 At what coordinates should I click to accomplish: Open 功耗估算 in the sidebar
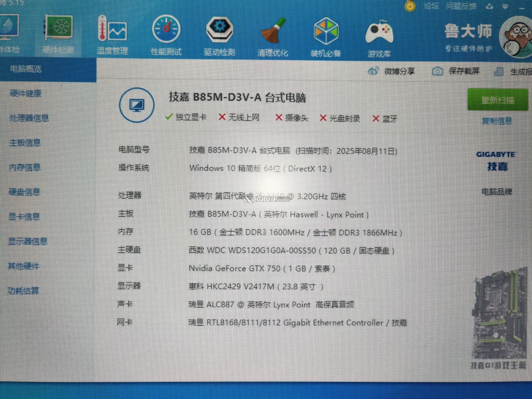[x=23, y=291]
